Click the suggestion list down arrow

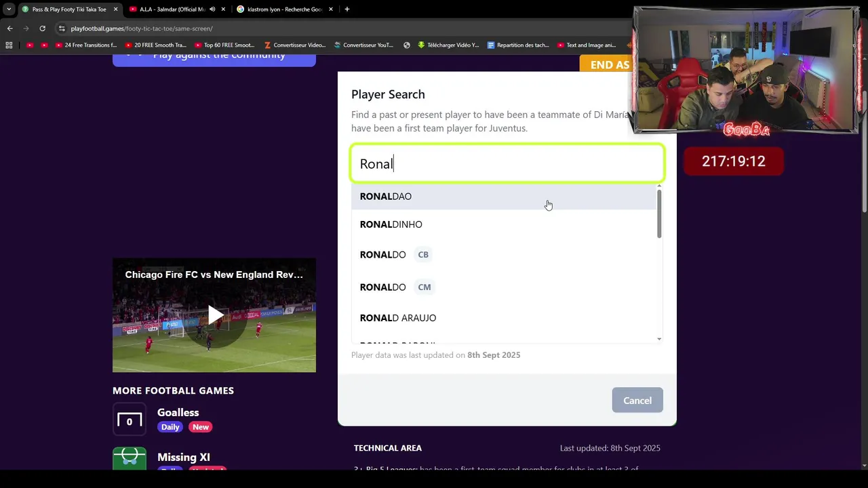pyautogui.click(x=659, y=339)
